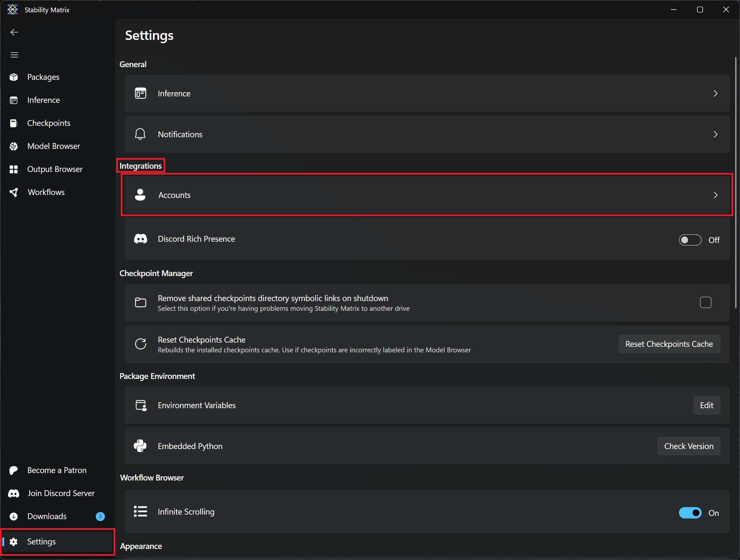Open the Downloads section
740x560 pixels.
pyautogui.click(x=47, y=516)
